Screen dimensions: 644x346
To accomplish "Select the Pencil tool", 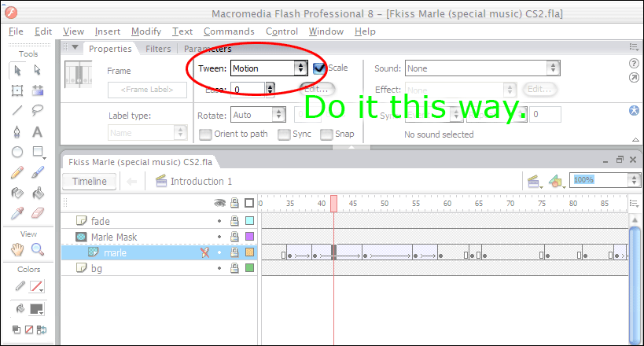I will (17, 171).
